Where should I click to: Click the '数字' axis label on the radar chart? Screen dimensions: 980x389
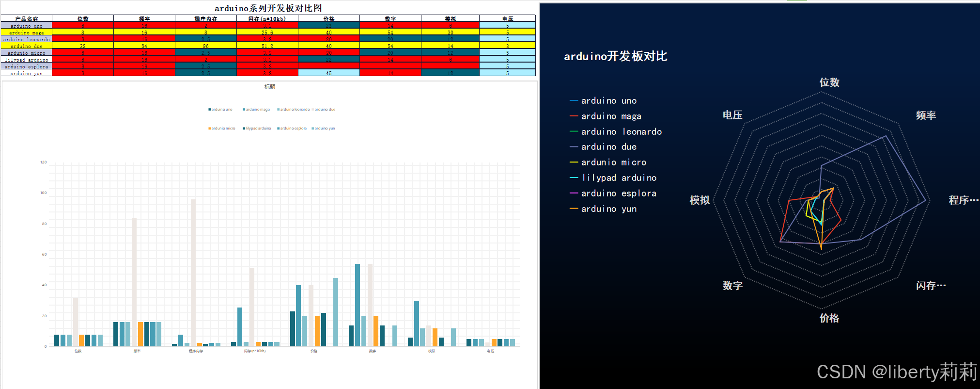pos(732,285)
